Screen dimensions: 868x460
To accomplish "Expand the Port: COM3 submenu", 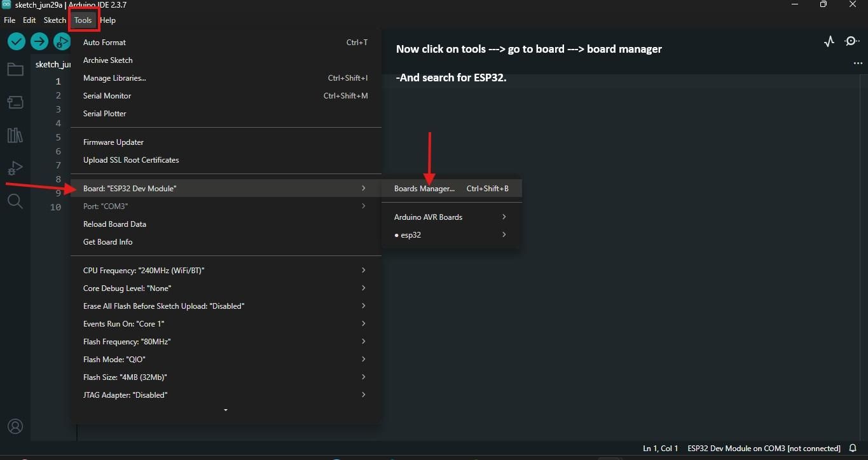I will pos(226,206).
